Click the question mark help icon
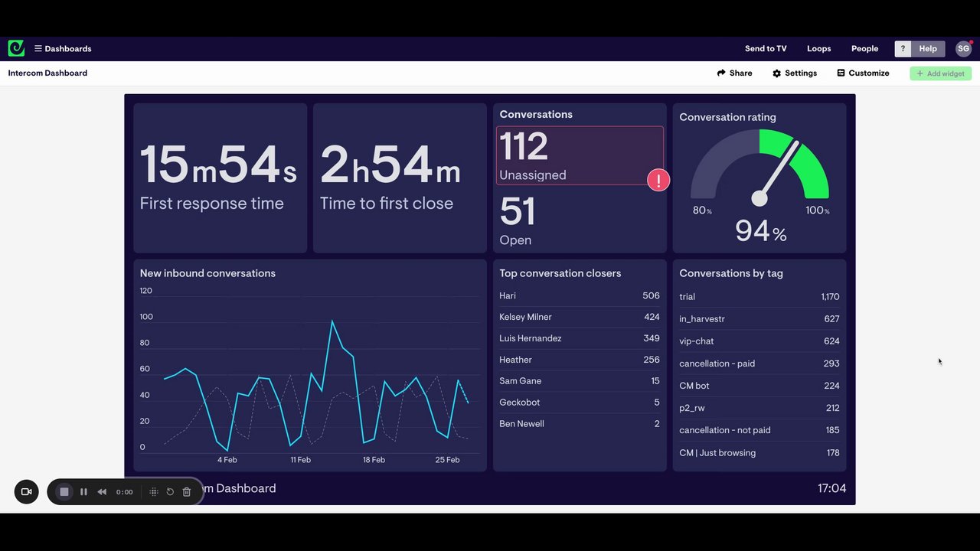Screen dimensions: 980x551 point(903,48)
